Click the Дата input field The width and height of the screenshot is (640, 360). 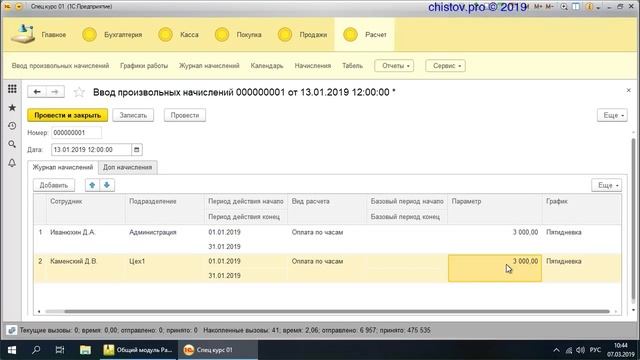[91, 150]
